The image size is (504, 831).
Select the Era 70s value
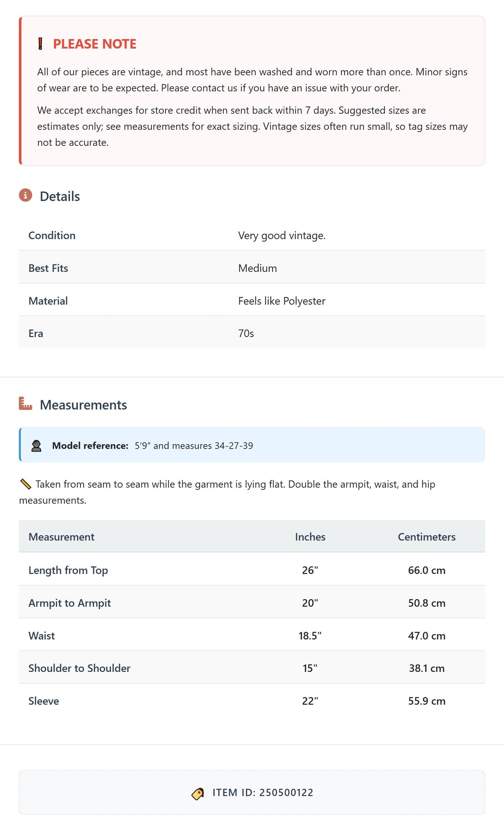tap(246, 334)
